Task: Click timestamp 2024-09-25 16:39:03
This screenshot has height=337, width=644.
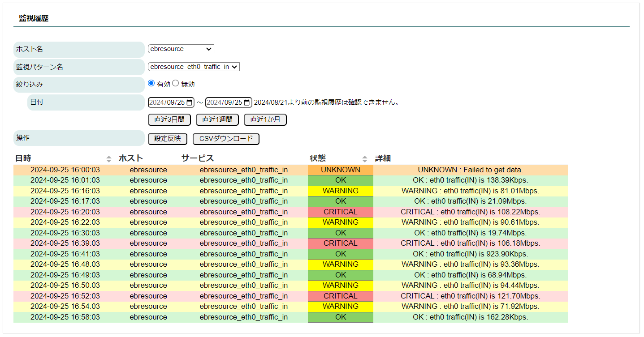Action: tap(65, 243)
